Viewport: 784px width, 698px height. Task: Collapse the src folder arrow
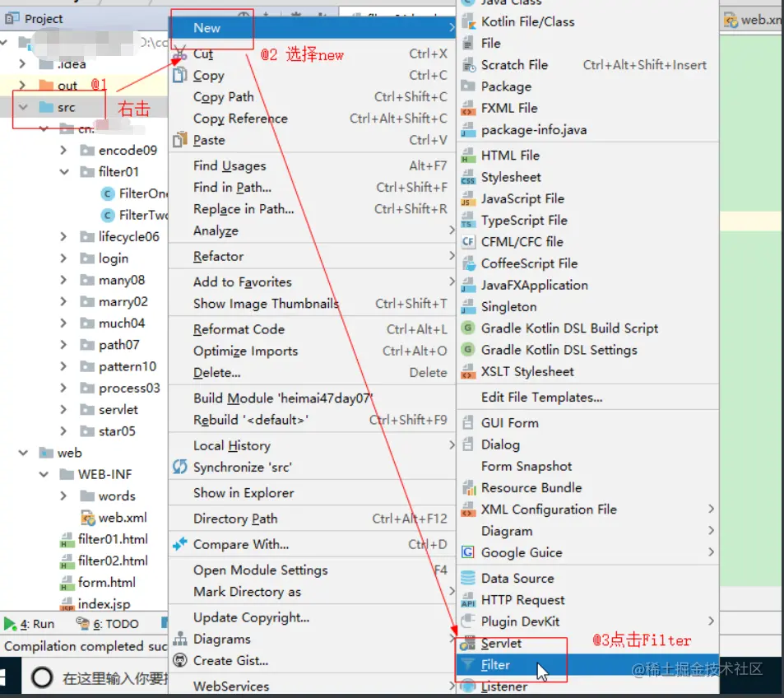click(x=23, y=107)
